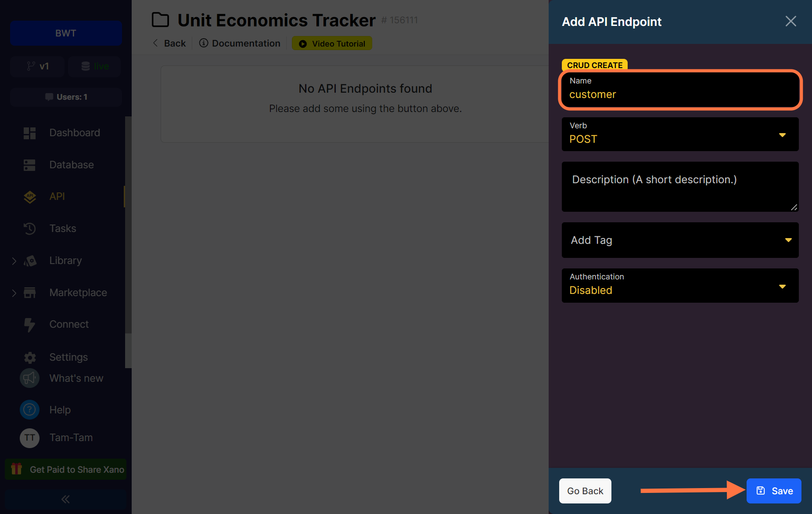This screenshot has width=812, height=514.
Task: Click the Go Back button
Action: 585,491
